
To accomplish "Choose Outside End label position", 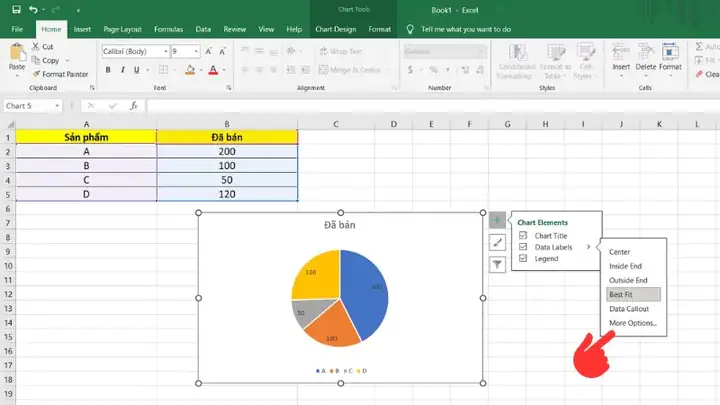I will tap(628, 281).
